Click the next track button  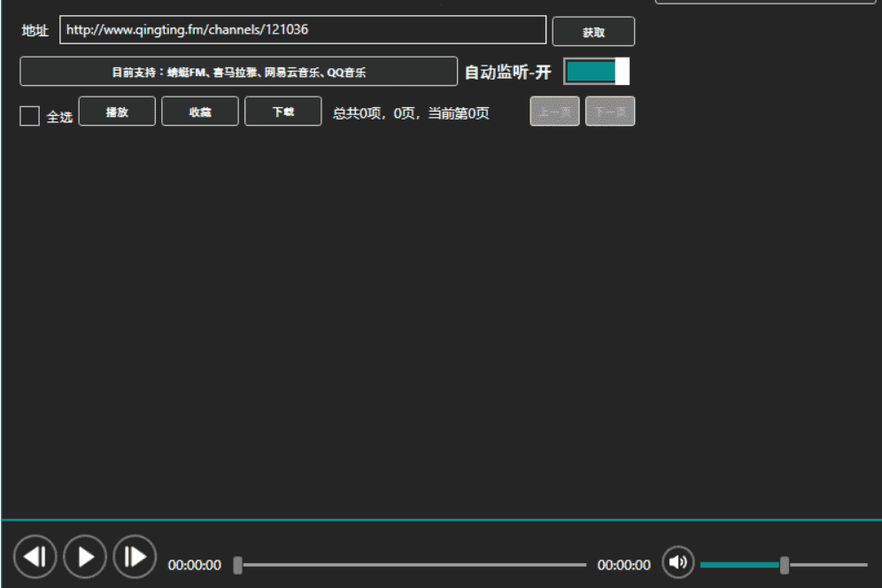135,557
